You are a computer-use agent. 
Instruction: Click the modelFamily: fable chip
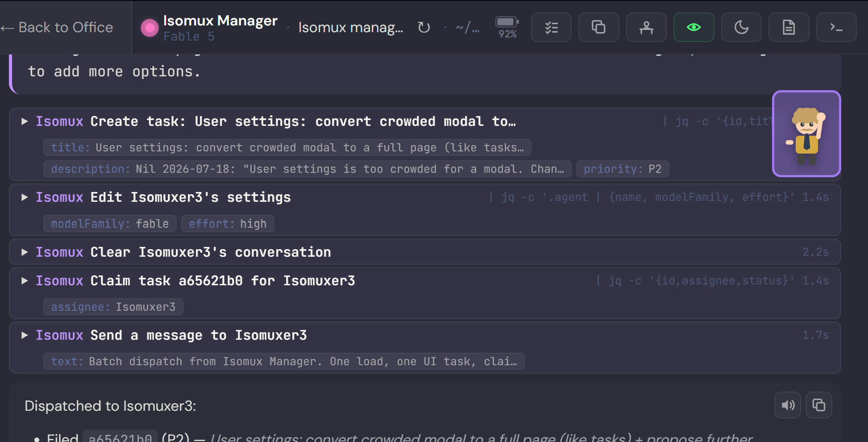coord(110,224)
